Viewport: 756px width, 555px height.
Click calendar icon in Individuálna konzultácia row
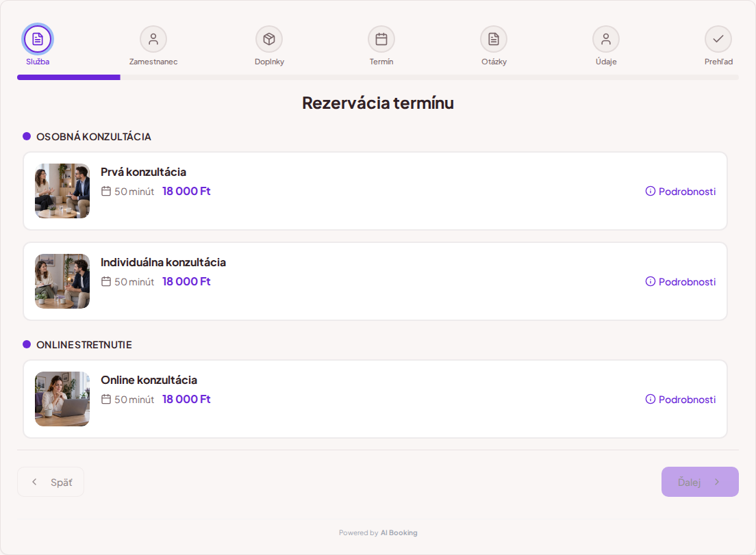(106, 281)
